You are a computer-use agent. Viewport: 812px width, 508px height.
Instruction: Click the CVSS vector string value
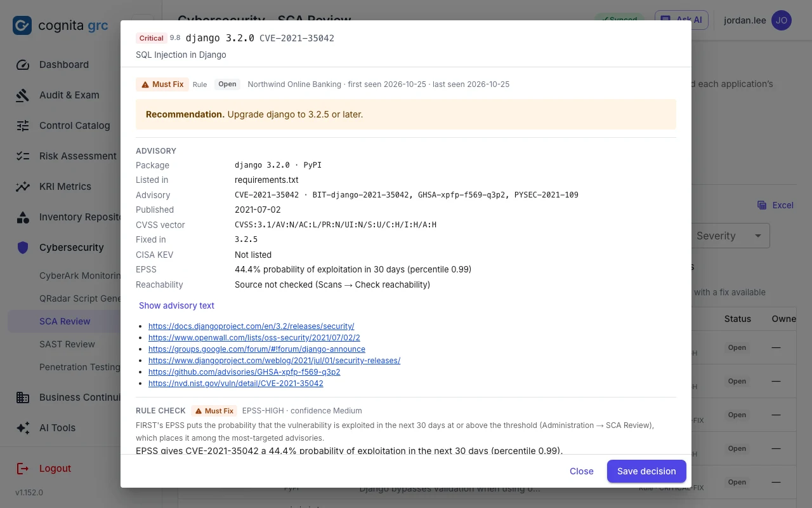(x=336, y=225)
